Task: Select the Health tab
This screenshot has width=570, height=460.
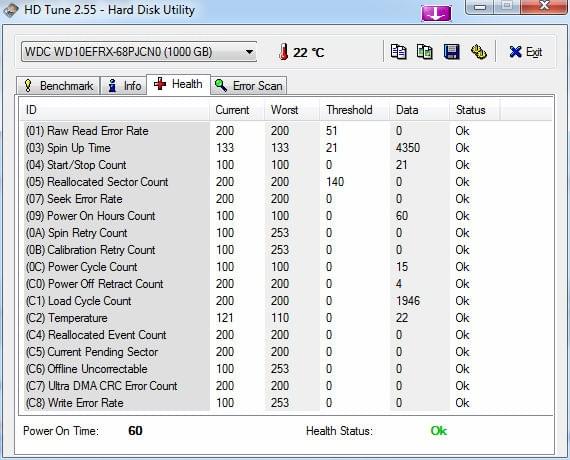Action: click(x=178, y=84)
